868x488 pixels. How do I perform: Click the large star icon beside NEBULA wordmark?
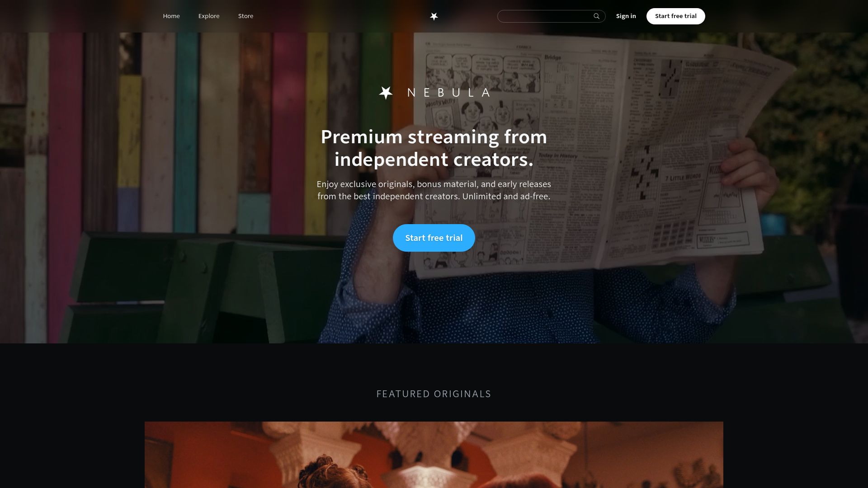[386, 93]
